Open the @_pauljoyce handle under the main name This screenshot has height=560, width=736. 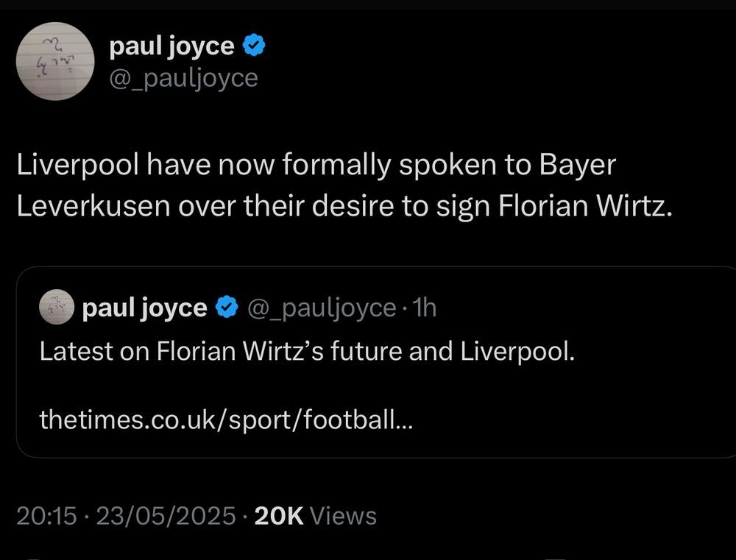183,77
